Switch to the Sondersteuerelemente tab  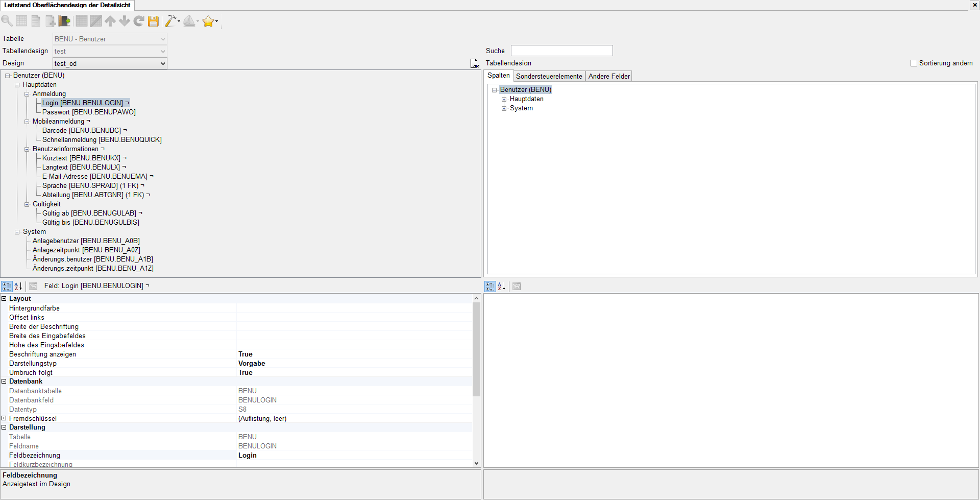tap(549, 76)
